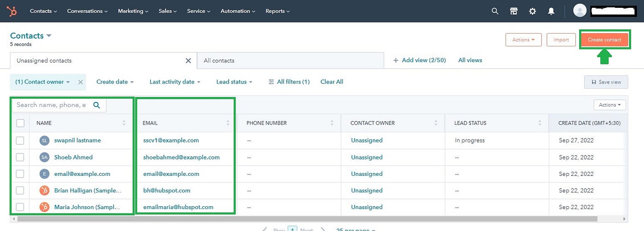Check the box for swapnil lastname

20,141
